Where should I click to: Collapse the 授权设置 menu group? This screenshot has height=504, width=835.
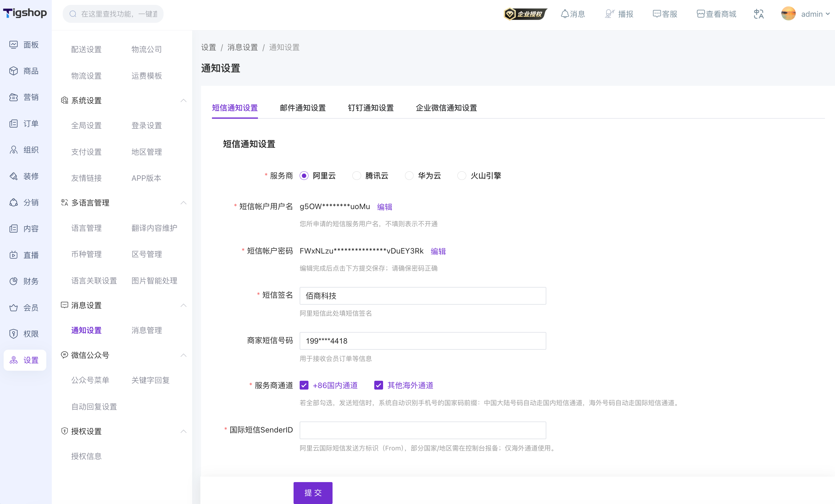(x=183, y=431)
